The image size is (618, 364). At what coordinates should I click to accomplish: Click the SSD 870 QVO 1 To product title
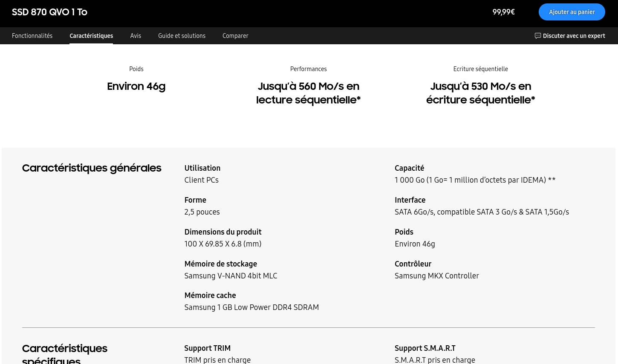tap(49, 12)
